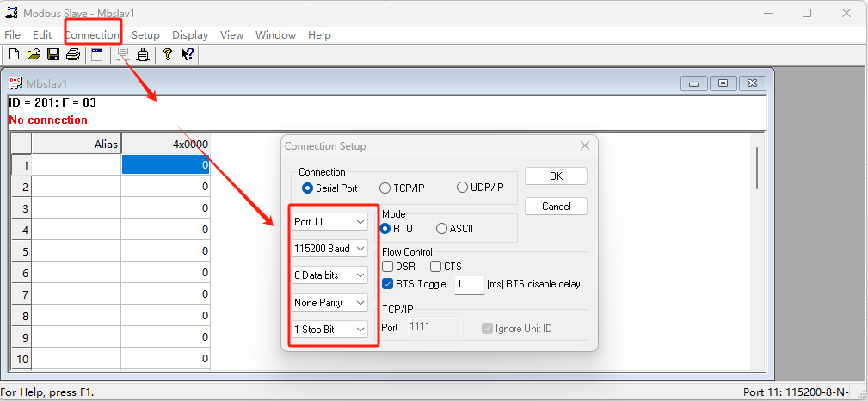Uncheck the RTS Toggle checkbox
The width and height of the screenshot is (868, 401).
coord(388,284)
